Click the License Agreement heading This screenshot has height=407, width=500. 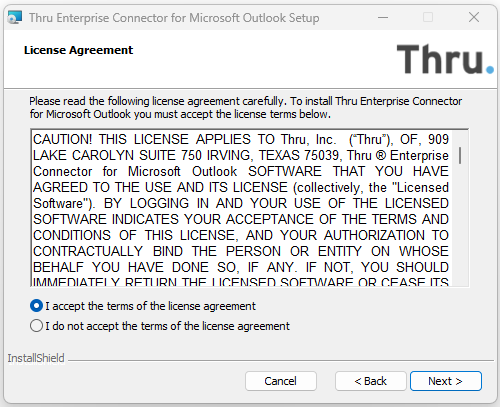coord(78,50)
